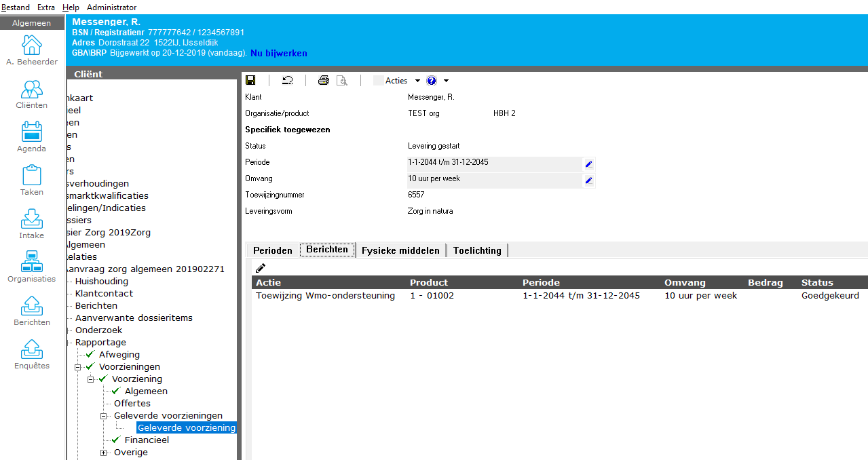The width and height of the screenshot is (868, 460).
Task: Open the Extra menu
Action: (x=46, y=7)
